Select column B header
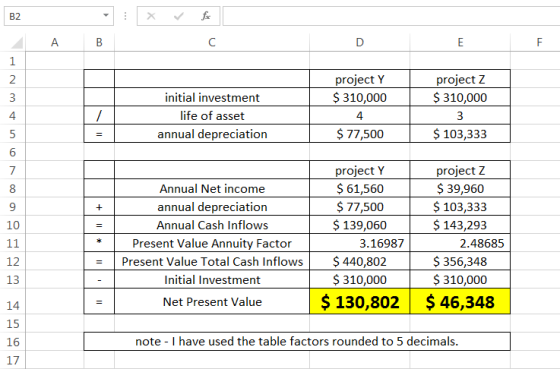This screenshot has width=560, height=369. pyautogui.click(x=99, y=43)
